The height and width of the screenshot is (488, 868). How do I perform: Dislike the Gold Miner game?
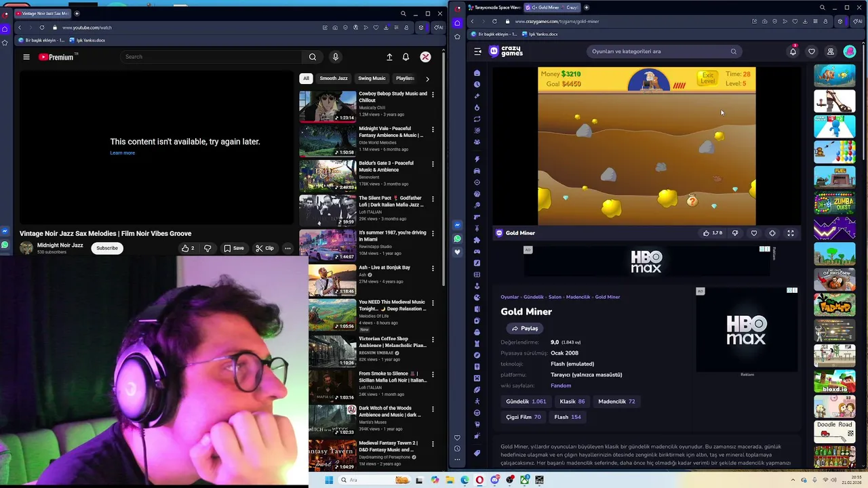735,233
